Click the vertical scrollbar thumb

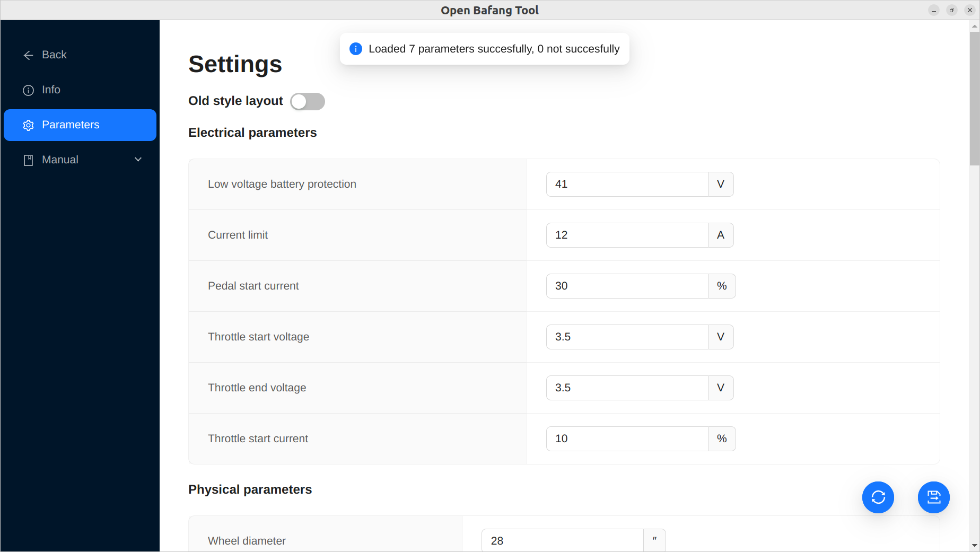click(975, 99)
